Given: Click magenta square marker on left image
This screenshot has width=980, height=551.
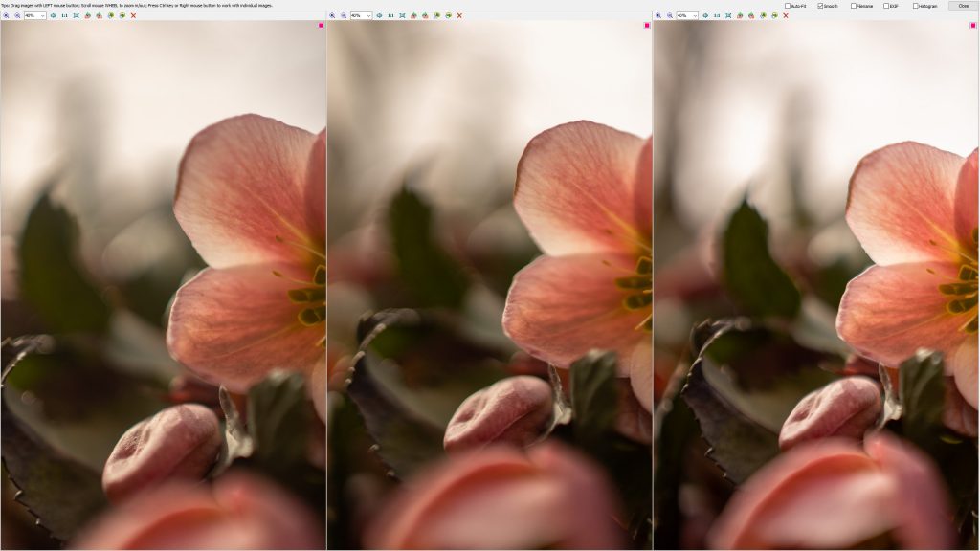Looking at the screenshot, I should [x=321, y=26].
